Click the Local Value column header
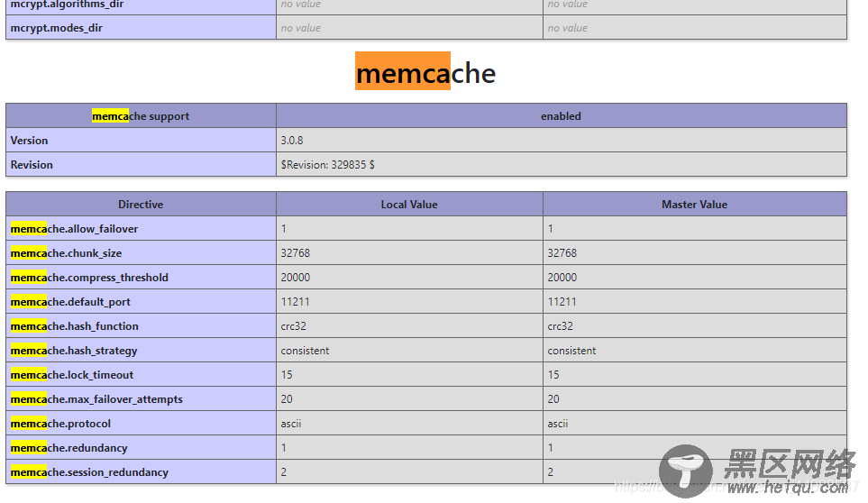Viewport: 868px width, 503px height. (409, 205)
